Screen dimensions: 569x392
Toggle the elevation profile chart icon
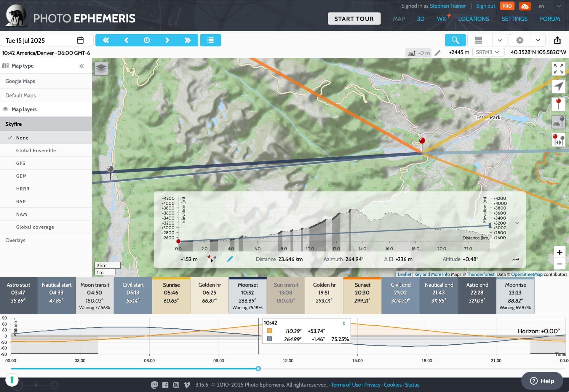[x=516, y=259]
